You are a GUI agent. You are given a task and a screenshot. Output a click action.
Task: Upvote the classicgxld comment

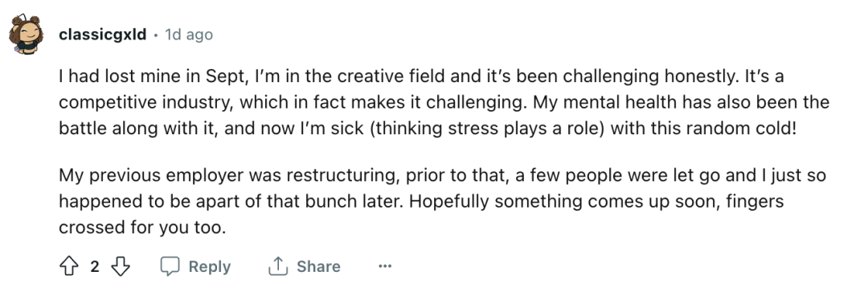click(68, 266)
